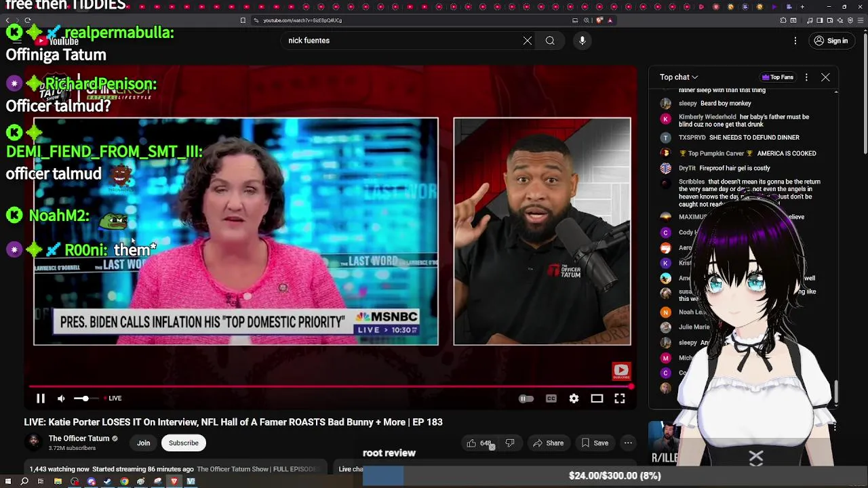Open more actions under the video

[x=628, y=443]
